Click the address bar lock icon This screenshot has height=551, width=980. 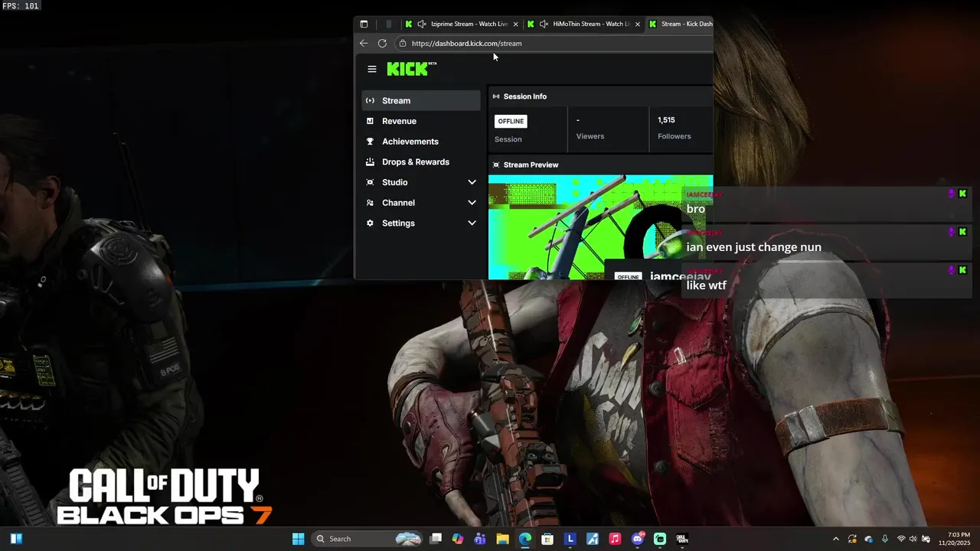click(403, 44)
